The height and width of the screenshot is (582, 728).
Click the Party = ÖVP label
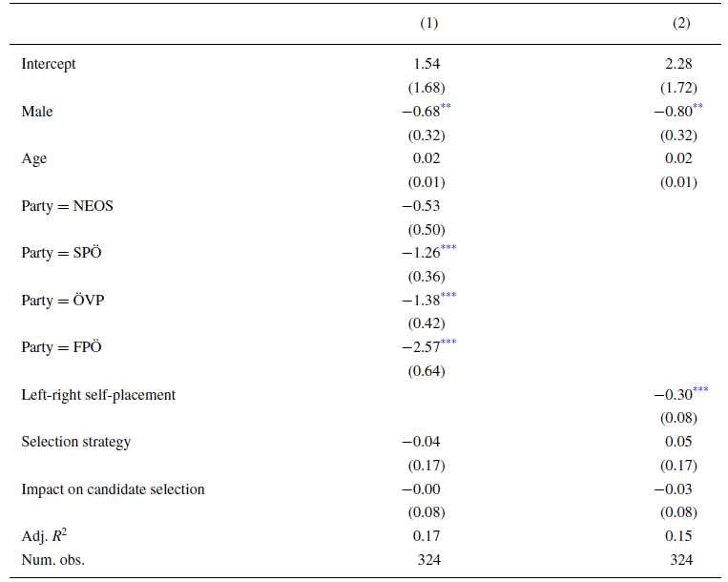coord(62,300)
